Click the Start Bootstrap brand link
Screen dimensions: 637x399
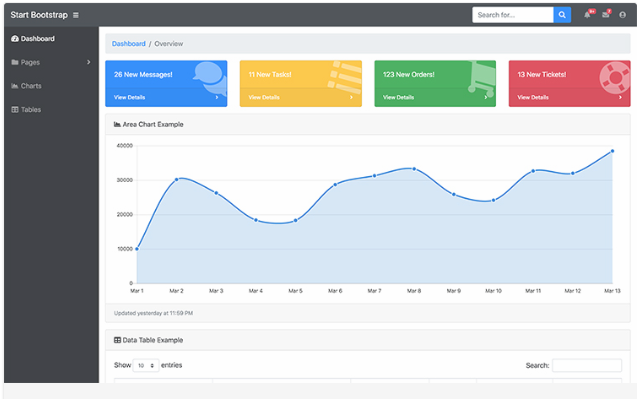tap(39, 15)
